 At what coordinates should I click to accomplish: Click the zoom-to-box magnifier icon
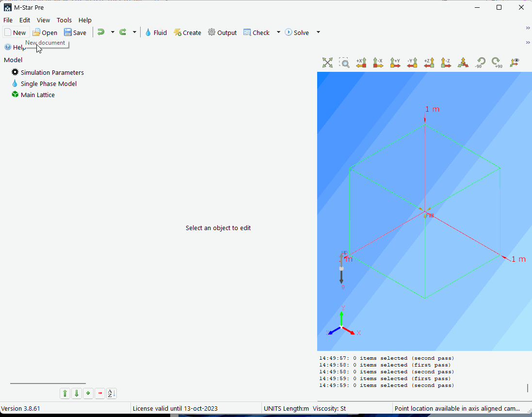tap(344, 63)
